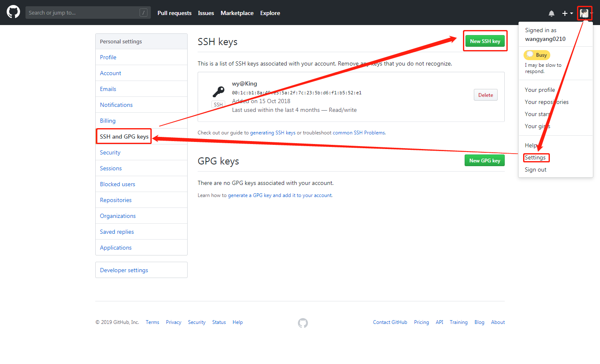Image resolution: width=600 pixels, height=364 pixels.
Task: Open Pricing link in footer
Action: pos(422,322)
